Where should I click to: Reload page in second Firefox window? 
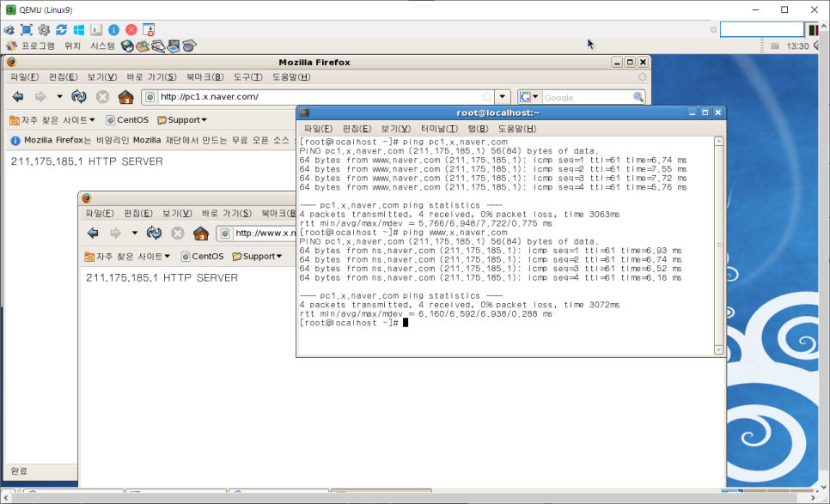pos(154,234)
